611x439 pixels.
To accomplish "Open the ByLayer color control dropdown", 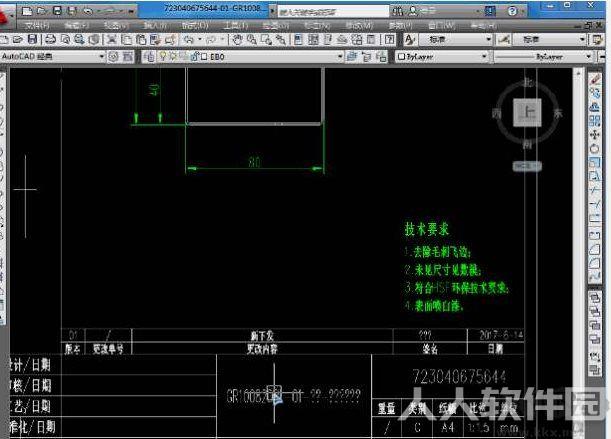I will coord(442,56).
